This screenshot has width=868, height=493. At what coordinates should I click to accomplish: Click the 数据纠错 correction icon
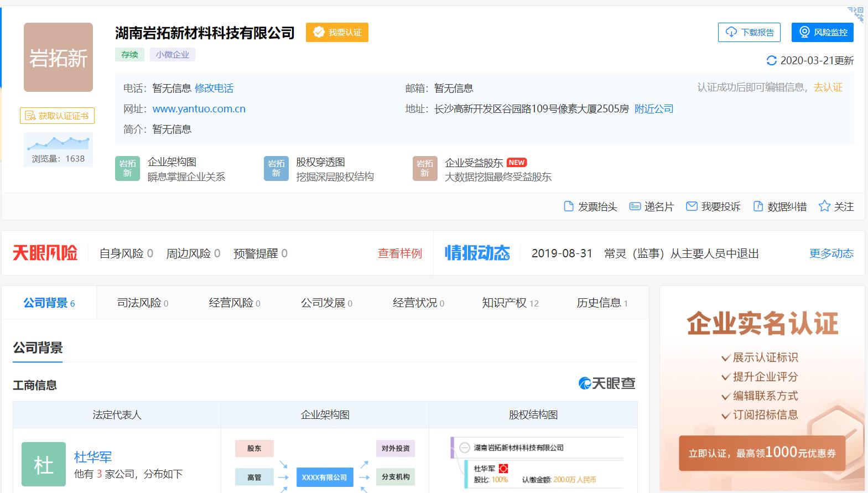[758, 206]
